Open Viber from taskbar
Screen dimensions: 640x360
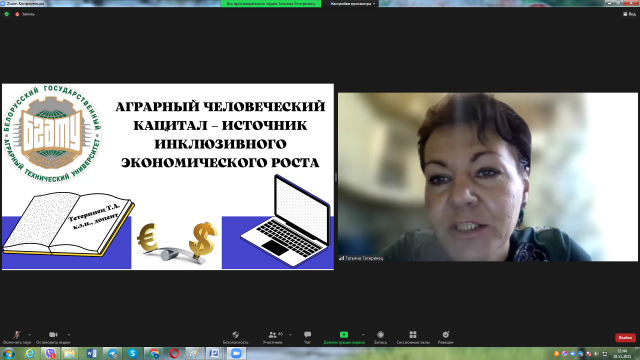click(50, 353)
